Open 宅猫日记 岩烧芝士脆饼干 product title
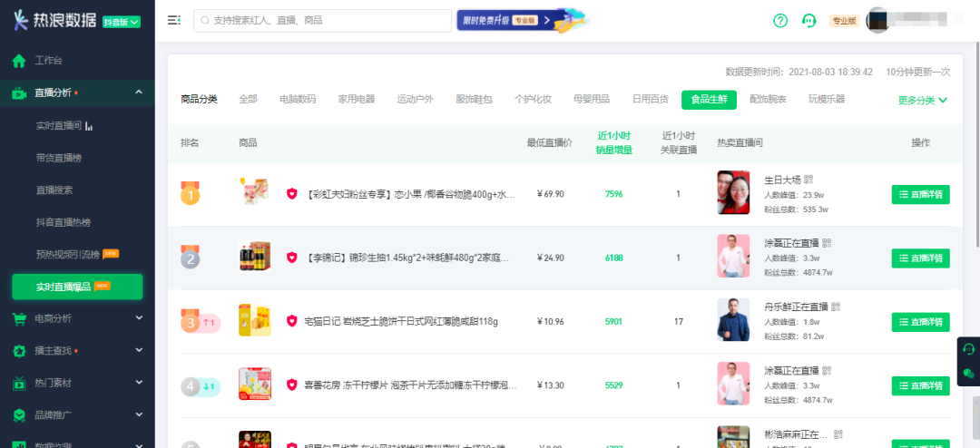The height and width of the screenshot is (448, 980). pyautogui.click(x=401, y=321)
